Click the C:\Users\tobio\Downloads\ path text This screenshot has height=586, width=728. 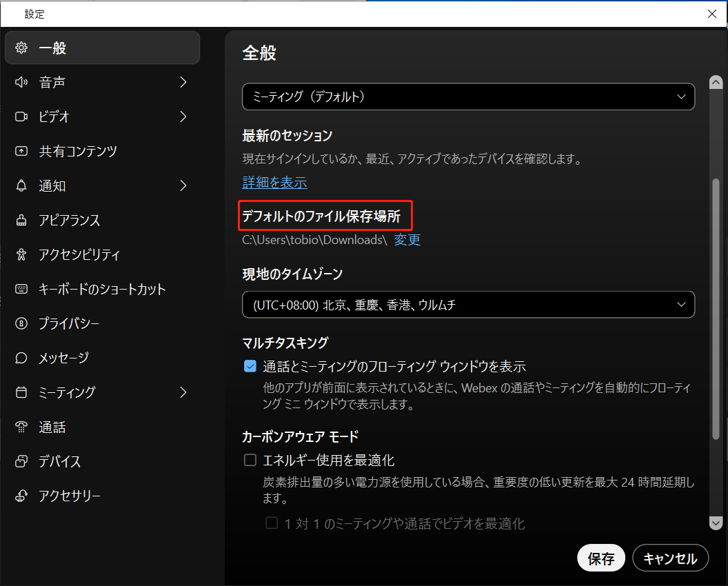[315, 240]
